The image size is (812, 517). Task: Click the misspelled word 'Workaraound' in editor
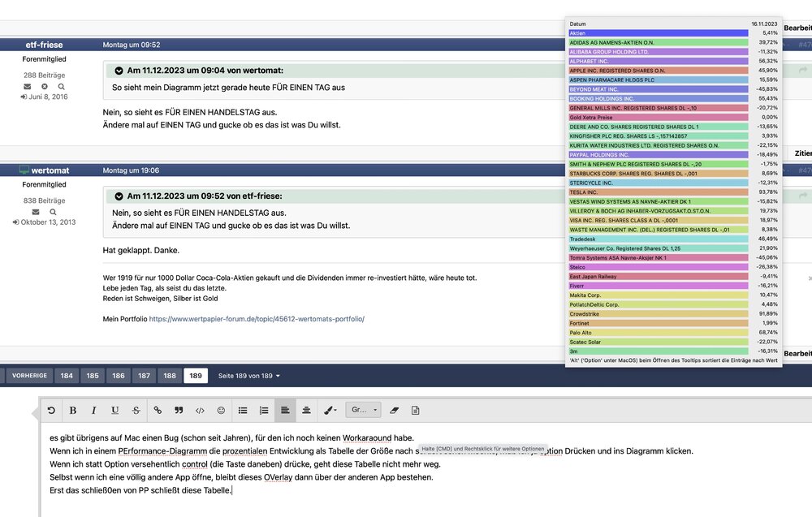pyautogui.click(x=367, y=437)
